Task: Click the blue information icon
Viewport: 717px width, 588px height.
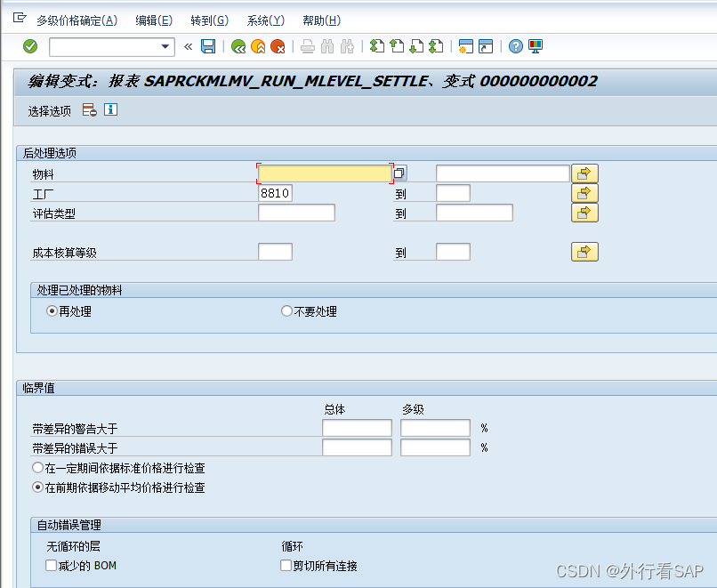Action: (110, 109)
